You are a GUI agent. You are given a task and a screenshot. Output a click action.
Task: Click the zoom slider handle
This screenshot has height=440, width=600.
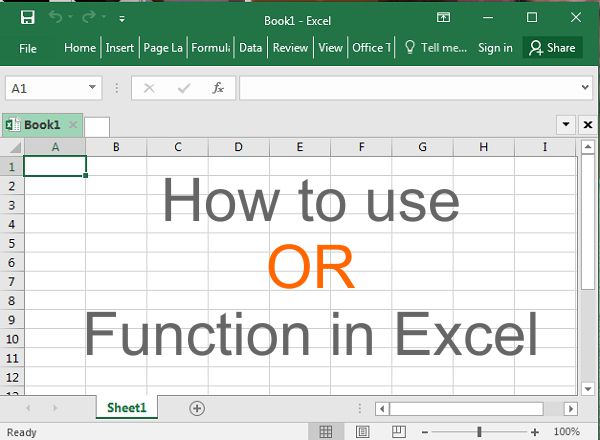[479, 432]
